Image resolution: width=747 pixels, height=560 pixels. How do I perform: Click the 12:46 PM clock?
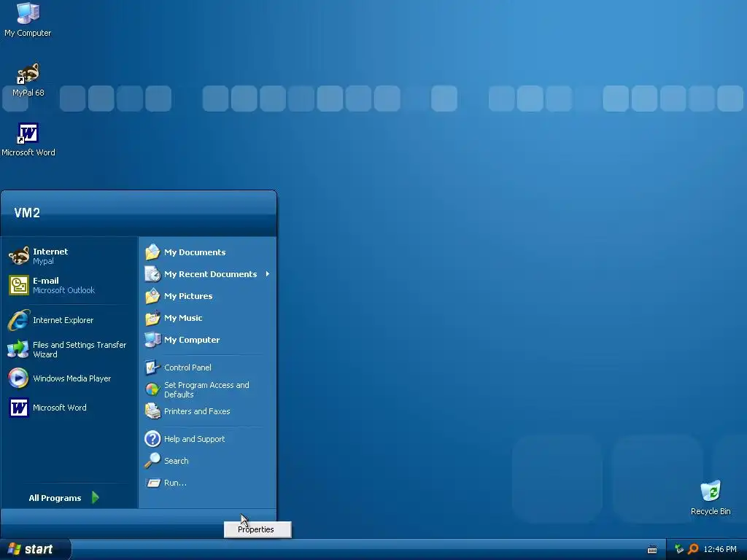point(720,549)
